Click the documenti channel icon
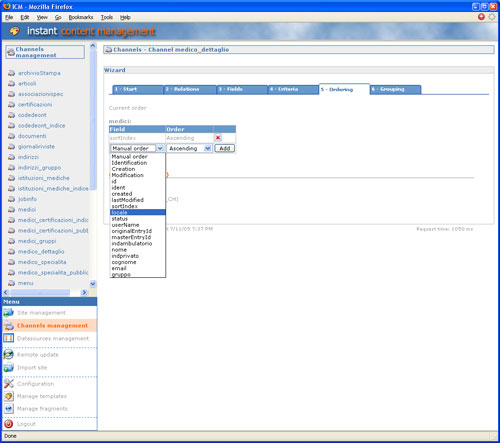Screen dimensions: 500x443 (12, 136)
